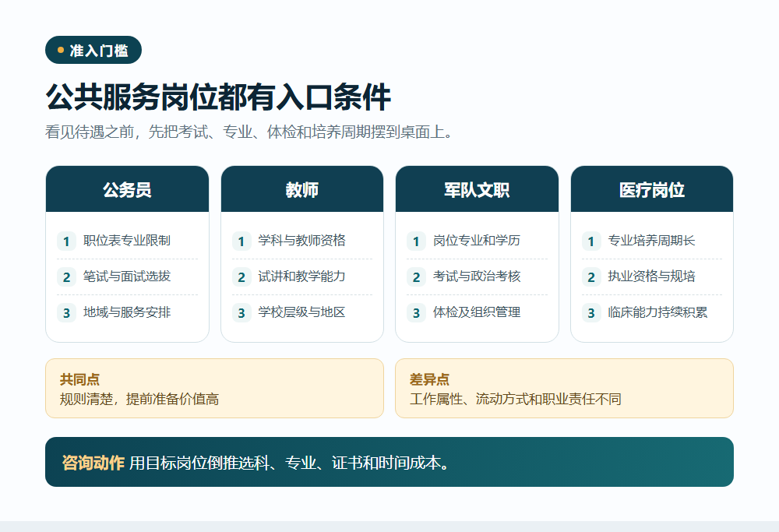Click the 准入门槛 badge pill

pos(93,50)
